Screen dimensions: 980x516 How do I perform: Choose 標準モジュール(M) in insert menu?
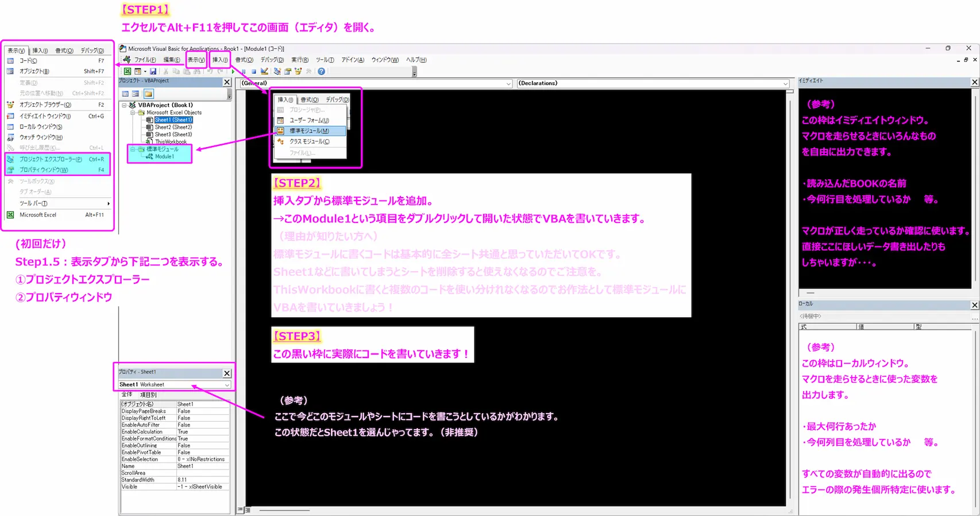[x=311, y=131]
